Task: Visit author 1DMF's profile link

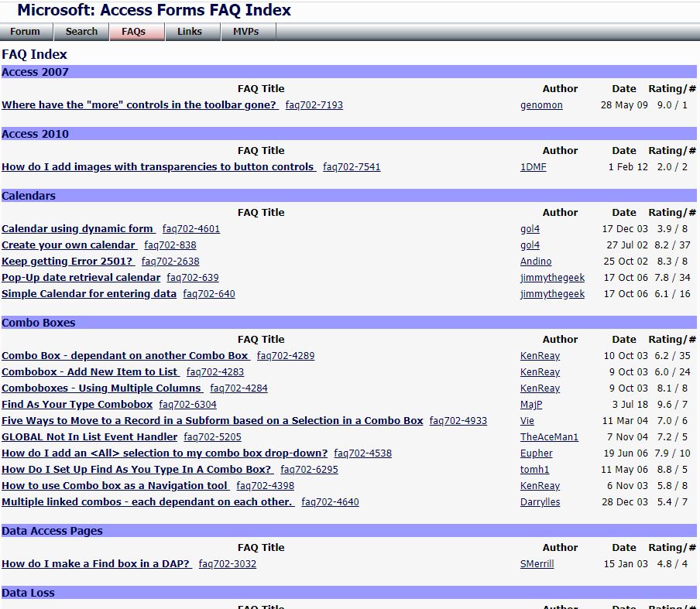Action: click(x=533, y=167)
